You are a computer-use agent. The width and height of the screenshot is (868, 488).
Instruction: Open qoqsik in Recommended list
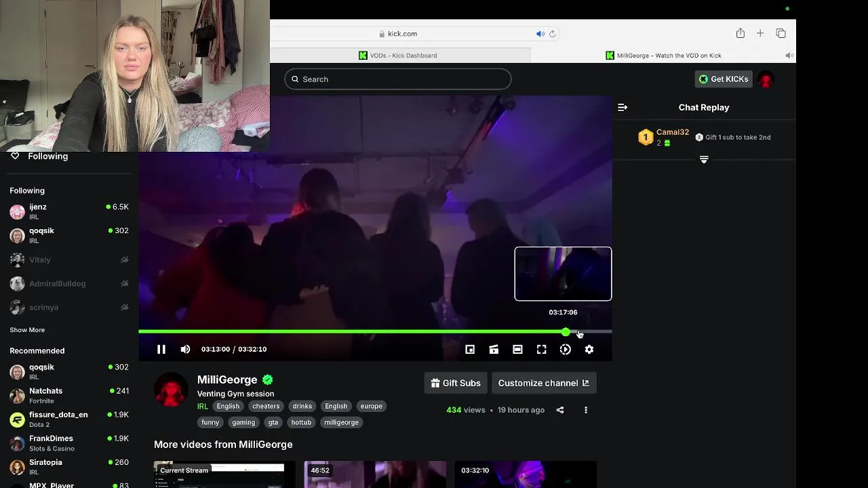pyautogui.click(x=69, y=371)
